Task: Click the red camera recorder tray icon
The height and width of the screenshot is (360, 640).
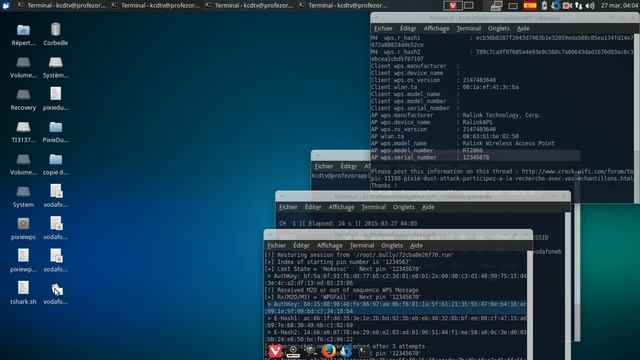Action: click(567, 6)
